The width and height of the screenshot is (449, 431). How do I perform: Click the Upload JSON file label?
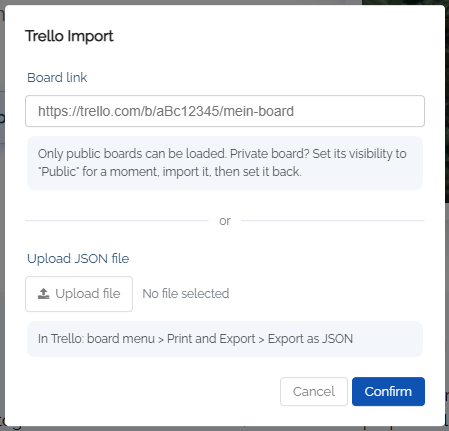(x=78, y=259)
